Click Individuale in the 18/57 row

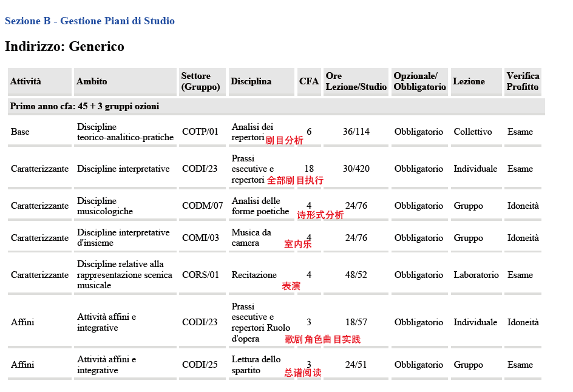pyautogui.click(x=475, y=322)
